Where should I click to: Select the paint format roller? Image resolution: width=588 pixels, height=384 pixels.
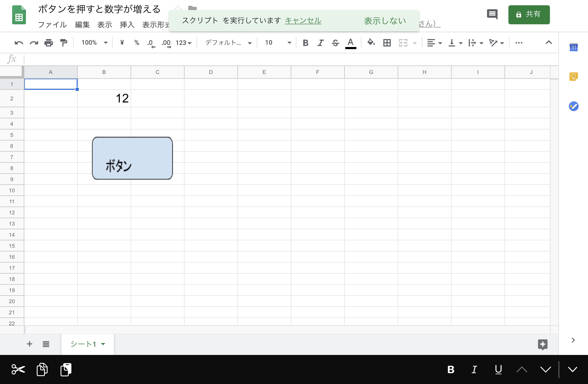point(63,43)
